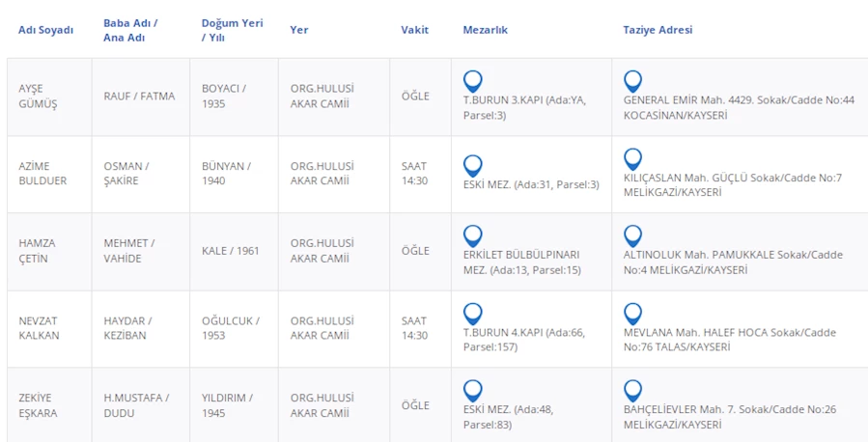Open map pin for Bahçelievler Mah. address
Viewport: 868px width, 442px height.
(x=632, y=391)
